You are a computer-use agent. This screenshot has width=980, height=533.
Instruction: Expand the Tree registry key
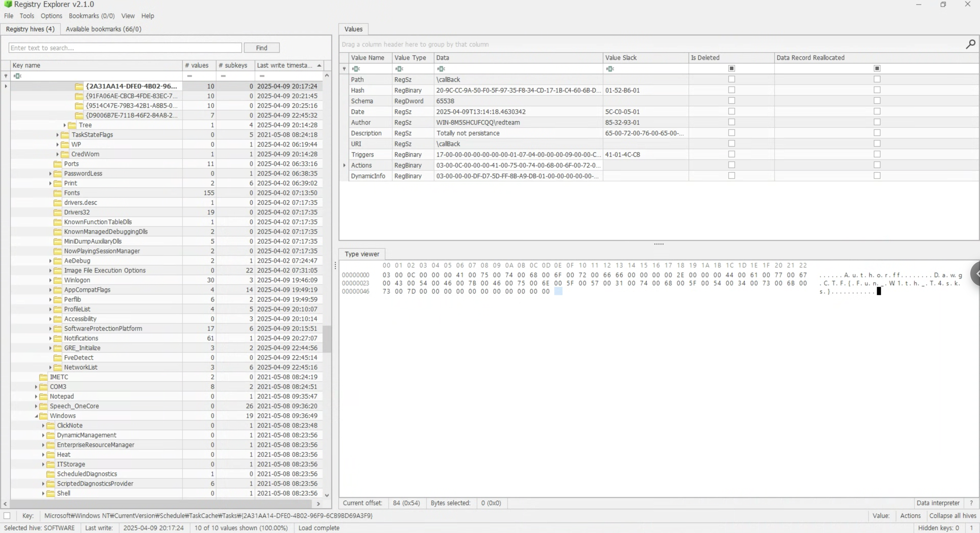65,125
